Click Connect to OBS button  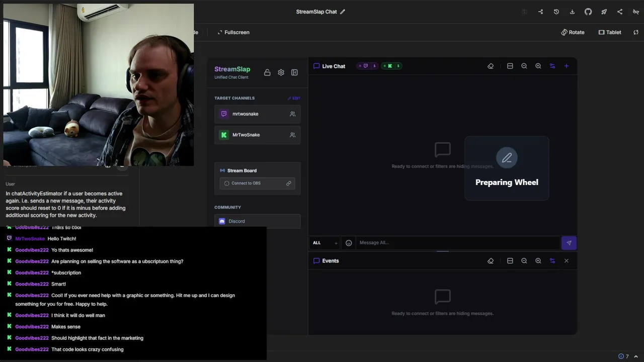pyautogui.click(x=257, y=183)
